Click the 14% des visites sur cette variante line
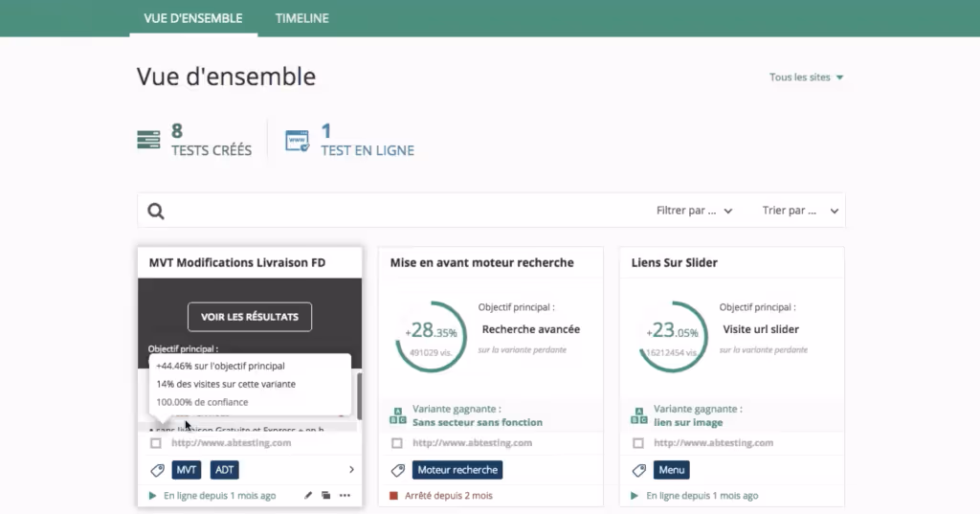 coord(226,384)
